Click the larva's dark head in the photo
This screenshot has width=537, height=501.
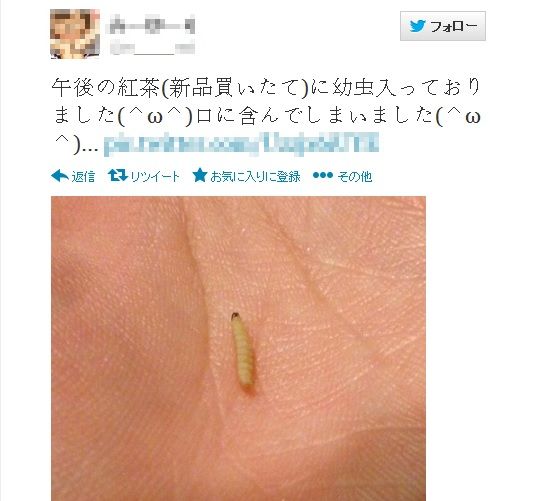click(x=235, y=315)
